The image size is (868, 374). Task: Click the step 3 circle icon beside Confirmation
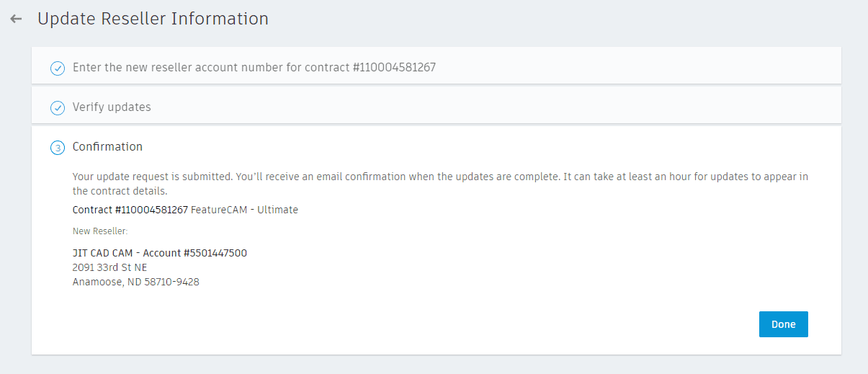[58, 148]
